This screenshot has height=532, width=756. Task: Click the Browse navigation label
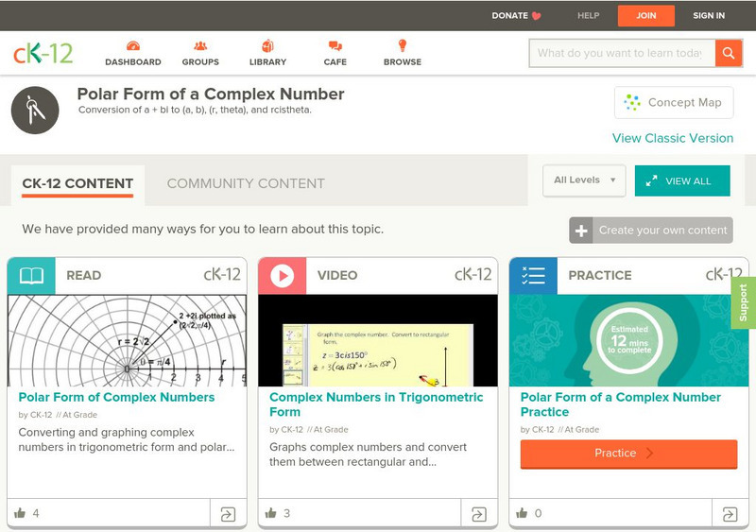[x=403, y=62]
